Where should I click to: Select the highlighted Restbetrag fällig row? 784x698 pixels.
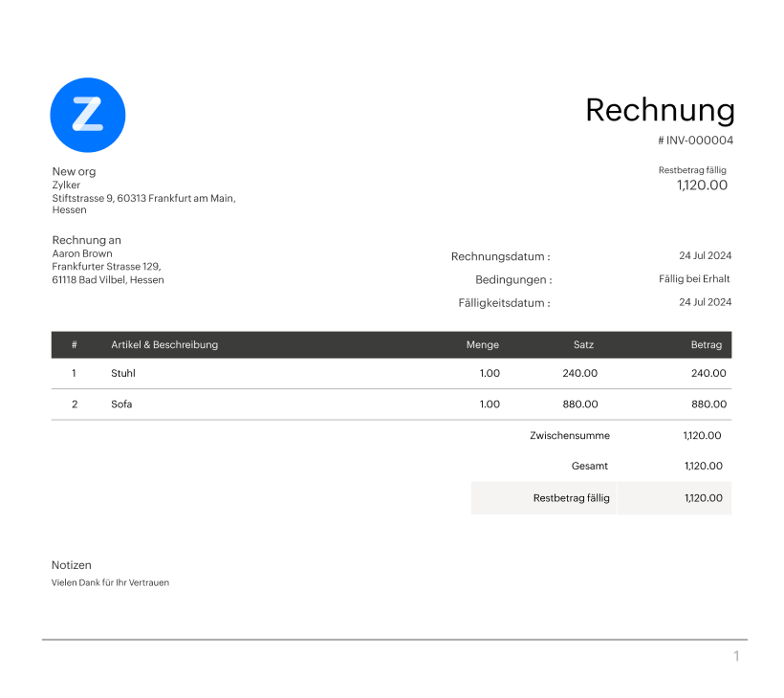click(600, 497)
